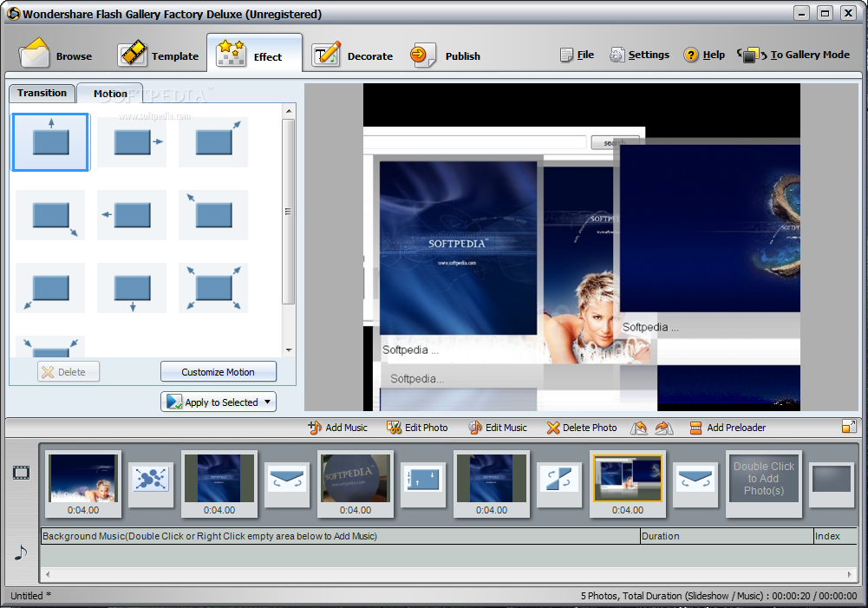Viewport: 868px width, 608px height.
Task: Click Customize Motion button
Action: [219, 371]
